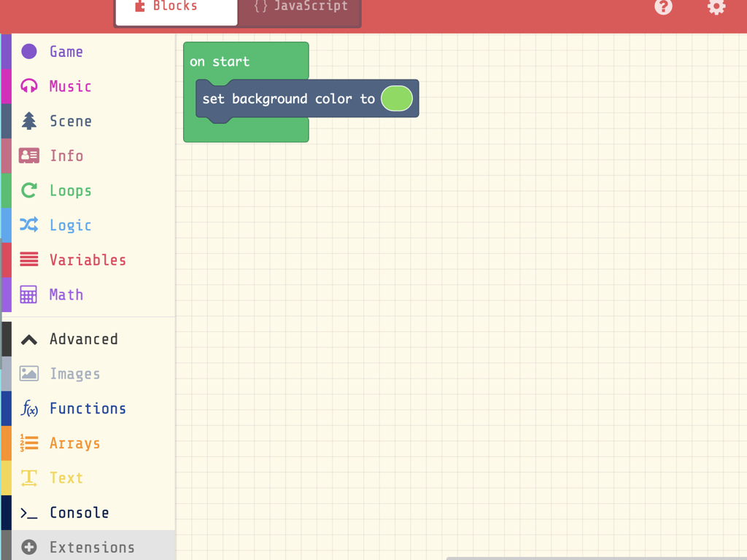Switch to the JavaScript editor tab

point(300,12)
